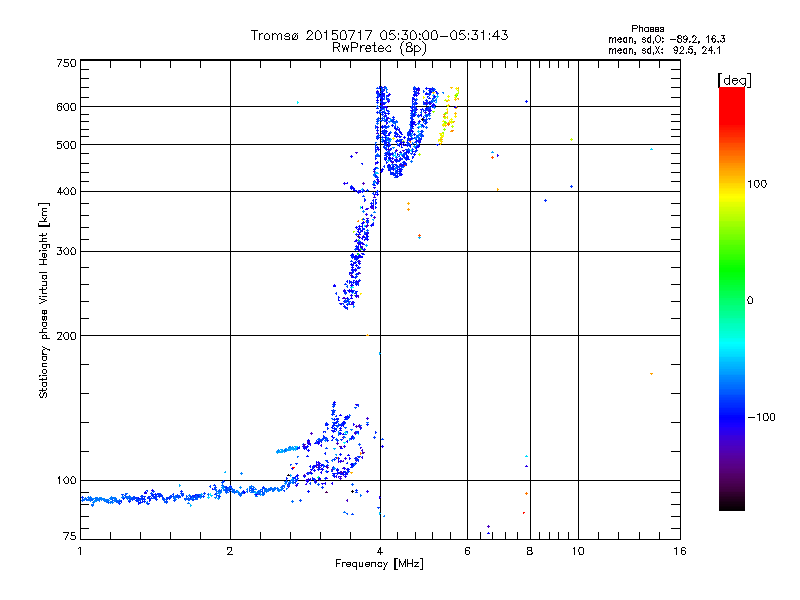This screenshot has width=800, height=600.
Task: Click colorbar tick label '100'
Action: [x=757, y=184]
